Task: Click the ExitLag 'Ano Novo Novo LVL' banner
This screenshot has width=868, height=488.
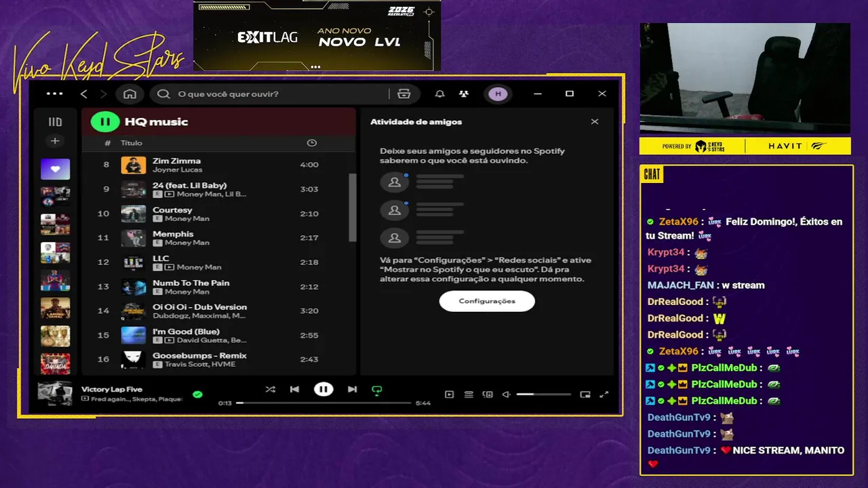Action: [x=317, y=35]
